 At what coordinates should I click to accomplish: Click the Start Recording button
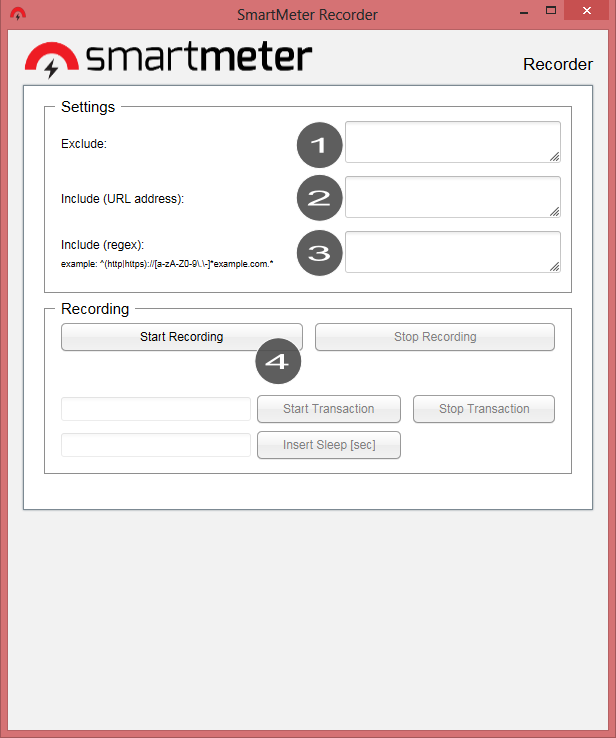182,337
